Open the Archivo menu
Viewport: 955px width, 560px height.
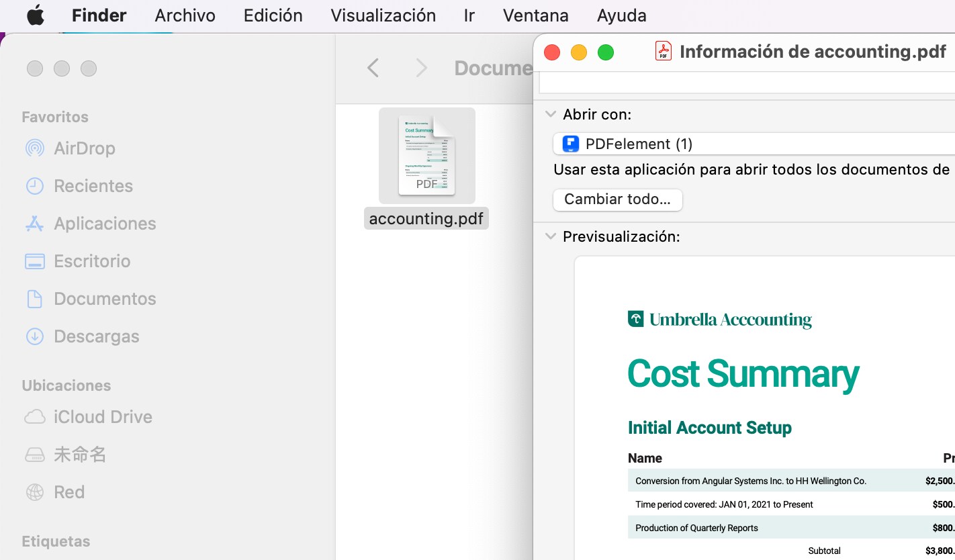(x=185, y=15)
